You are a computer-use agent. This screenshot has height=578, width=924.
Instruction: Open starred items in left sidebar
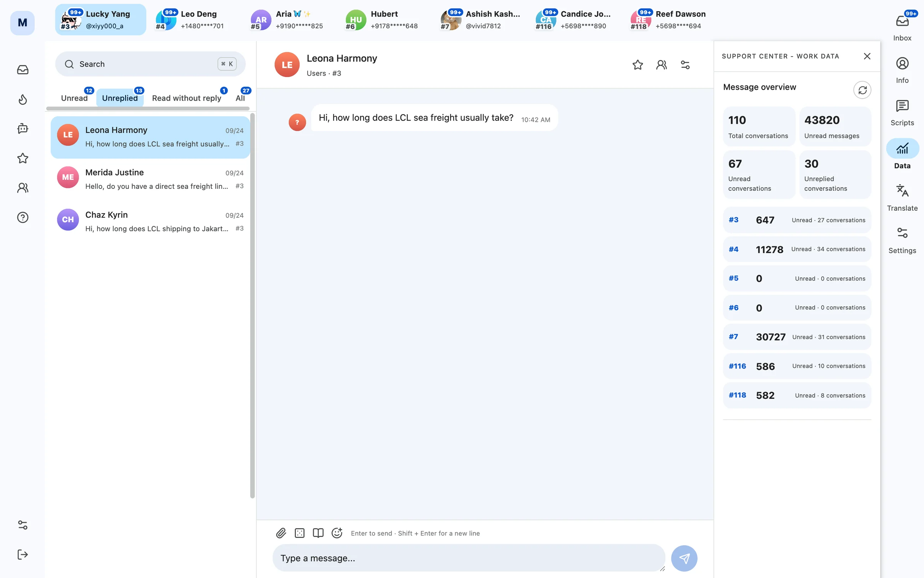23,158
